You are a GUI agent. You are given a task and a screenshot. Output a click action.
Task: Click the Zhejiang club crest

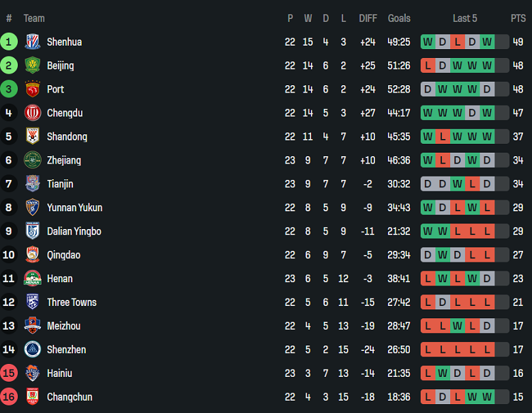pyautogui.click(x=32, y=160)
